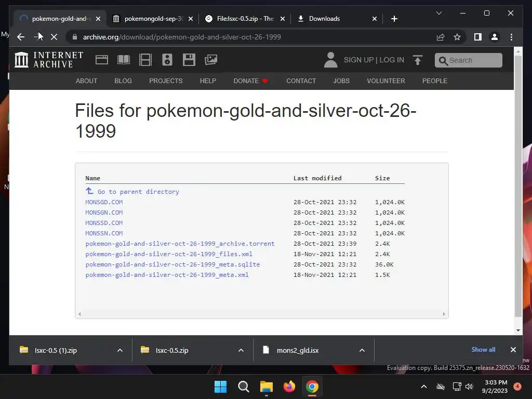
Task: Open Chrome tab search chevron
Action: coord(438,13)
